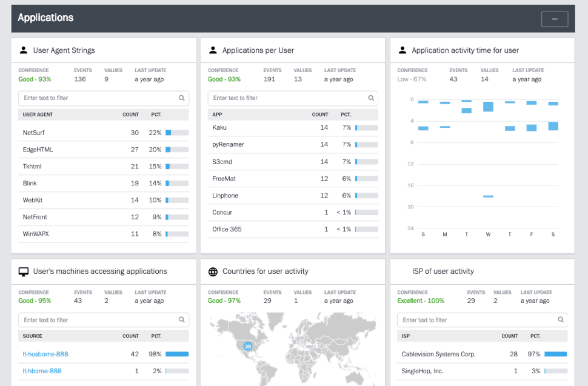The height and width of the screenshot is (386, 588).
Task: Select the Wednesday bar in the activity chart
Action: coord(488,106)
